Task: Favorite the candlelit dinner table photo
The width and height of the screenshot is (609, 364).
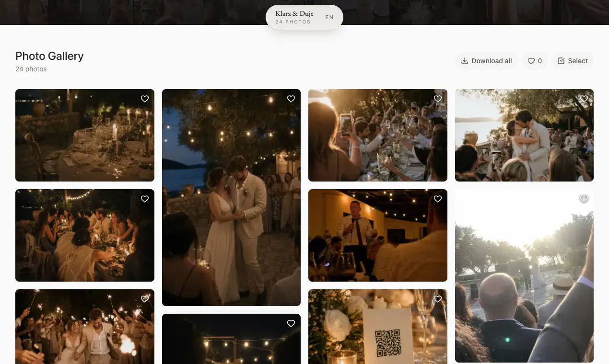Action: (145, 99)
